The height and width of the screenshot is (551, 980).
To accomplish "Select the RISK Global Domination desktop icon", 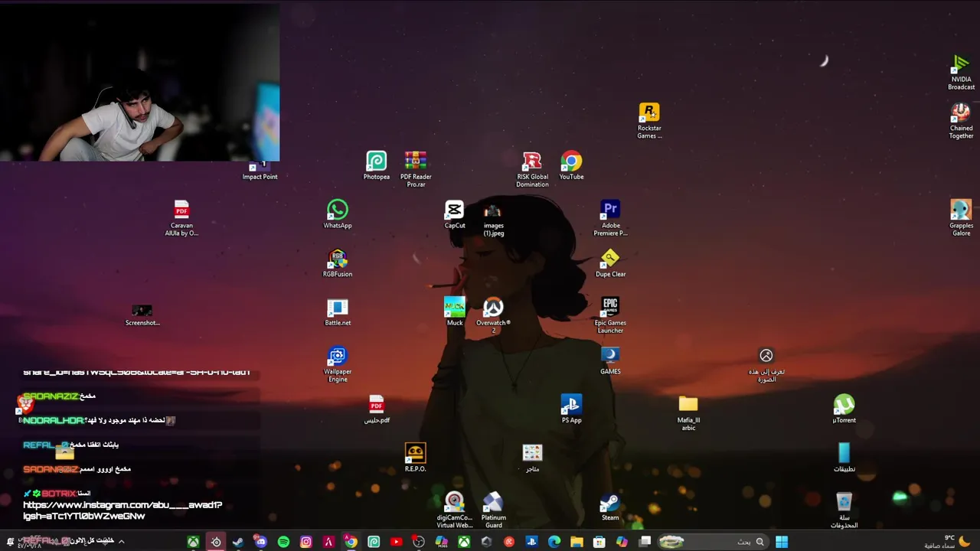I will point(532,169).
